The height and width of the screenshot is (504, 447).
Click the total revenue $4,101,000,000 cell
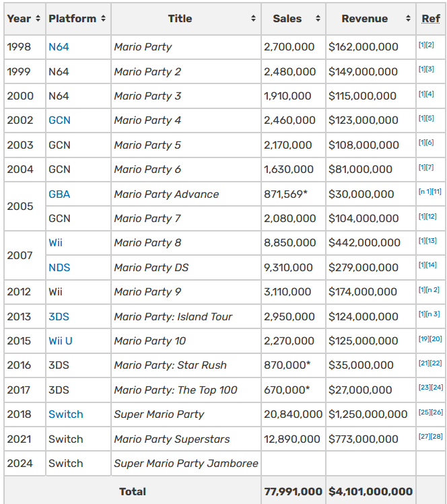pyautogui.click(x=370, y=491)
